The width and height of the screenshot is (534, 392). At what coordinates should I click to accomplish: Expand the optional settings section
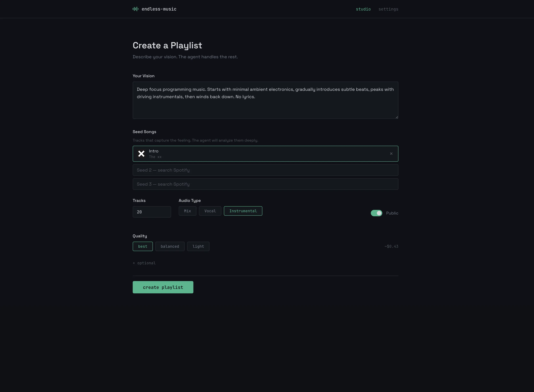pos(144,263)
